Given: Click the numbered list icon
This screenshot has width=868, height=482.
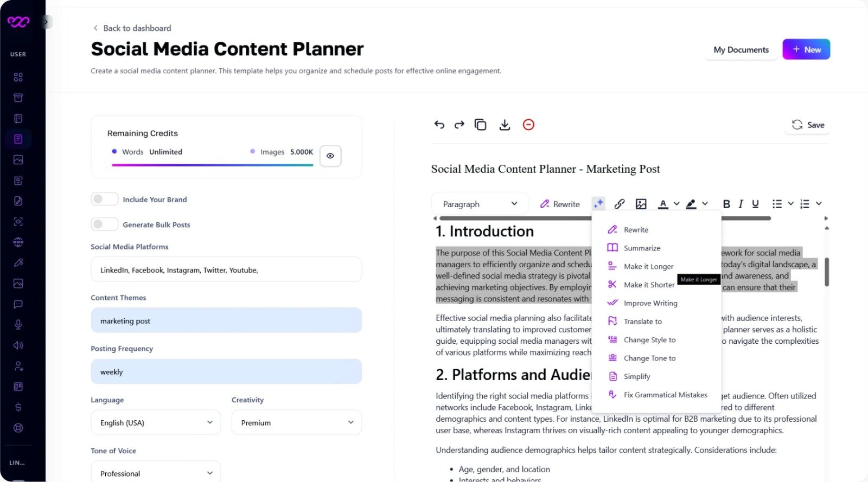Looking at the screenshot, I should tap(805, 204).
